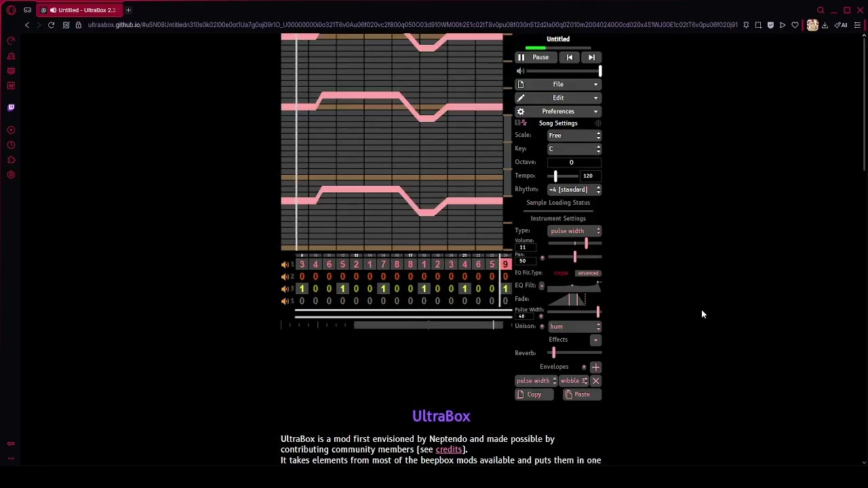This screenshot has height=488, width=868.
Task: Open the Pan options arrow
Action: pos(542,258)
